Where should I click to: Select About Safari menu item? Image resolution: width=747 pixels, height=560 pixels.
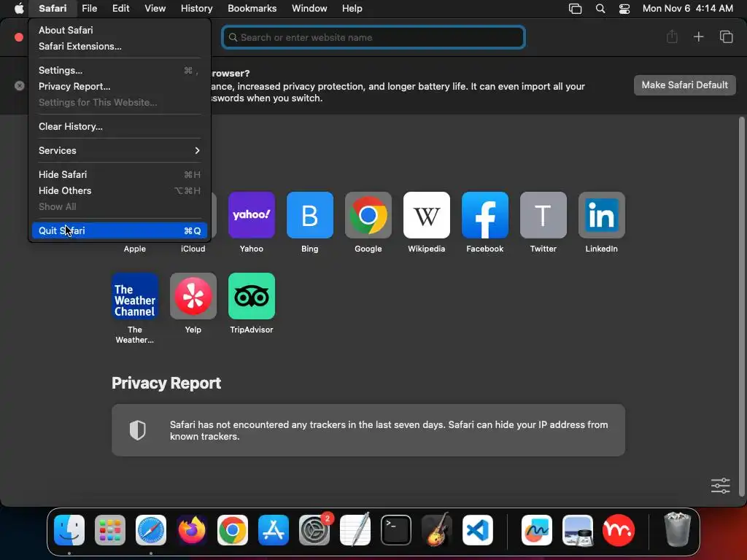119,30
